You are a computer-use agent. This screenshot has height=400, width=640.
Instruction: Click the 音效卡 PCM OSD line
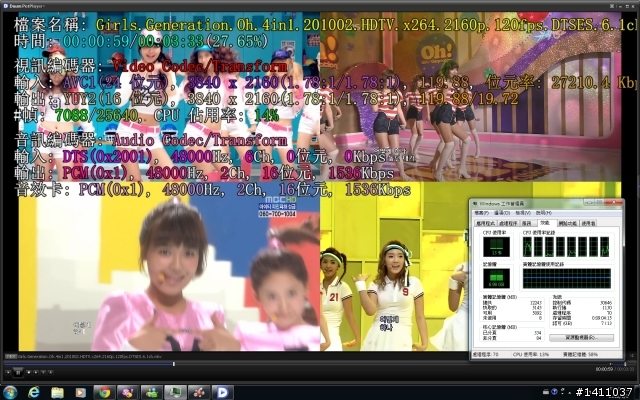tap(212, 189)
